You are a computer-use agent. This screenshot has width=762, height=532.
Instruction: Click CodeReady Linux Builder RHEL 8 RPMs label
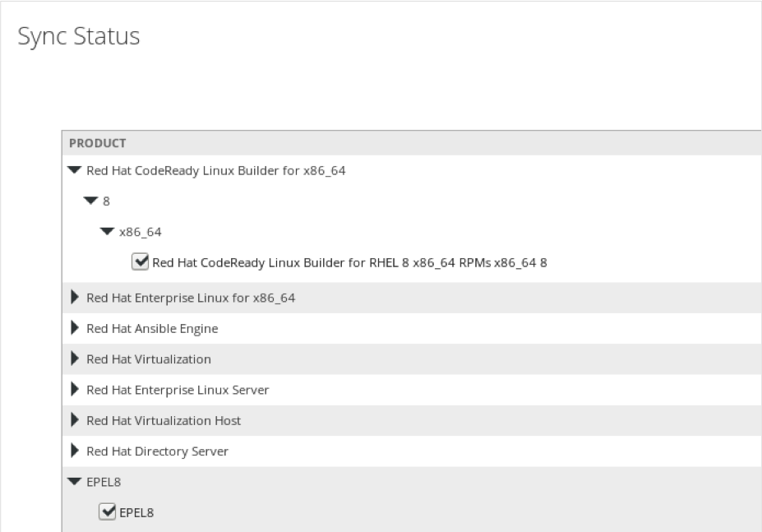349,263
